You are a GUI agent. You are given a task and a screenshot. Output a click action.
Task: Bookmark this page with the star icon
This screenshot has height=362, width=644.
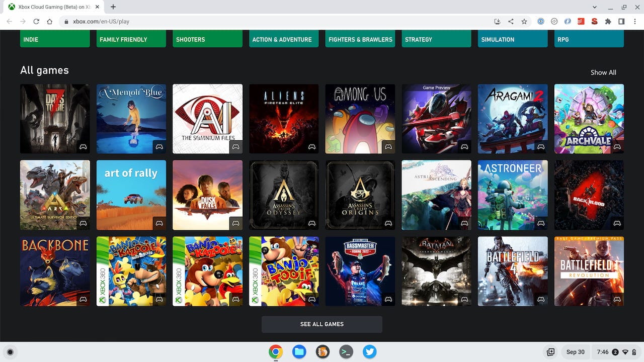524,22
